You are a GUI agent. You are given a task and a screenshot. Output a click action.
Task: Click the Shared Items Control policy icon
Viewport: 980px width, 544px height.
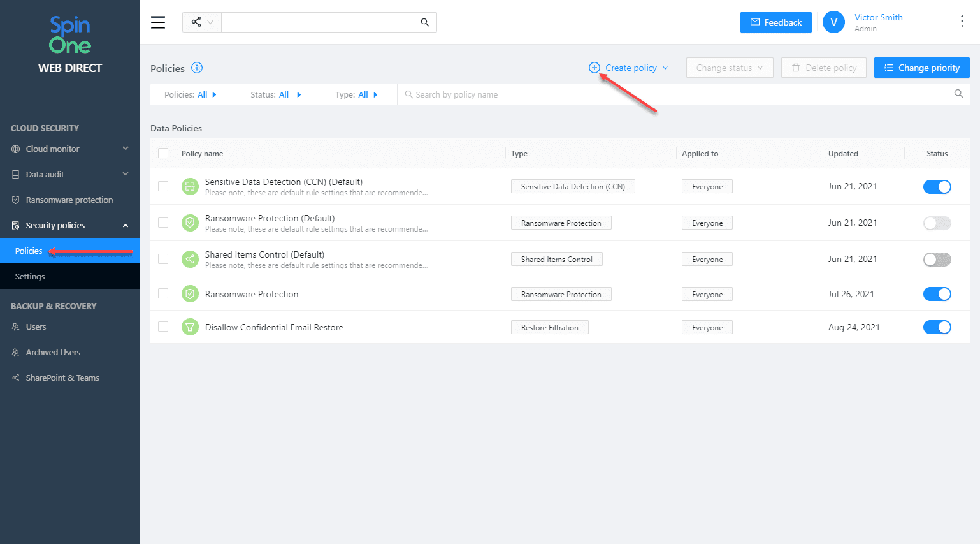190,259
